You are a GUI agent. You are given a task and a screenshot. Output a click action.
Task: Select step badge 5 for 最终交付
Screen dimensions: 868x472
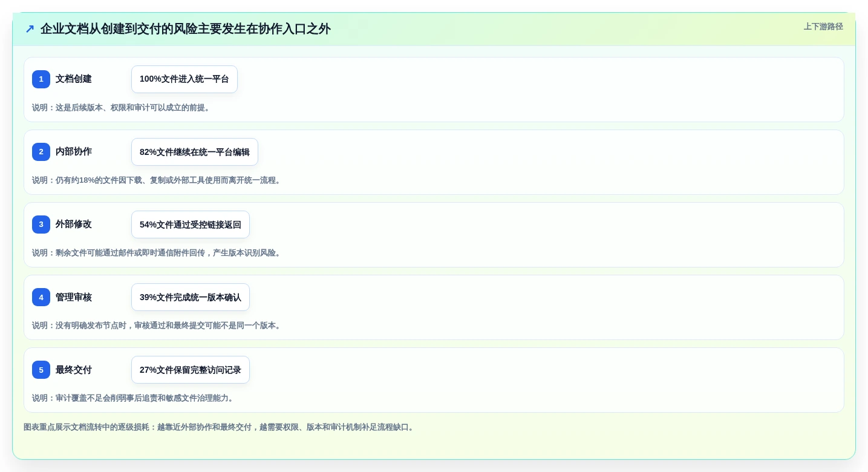(41, 370)
